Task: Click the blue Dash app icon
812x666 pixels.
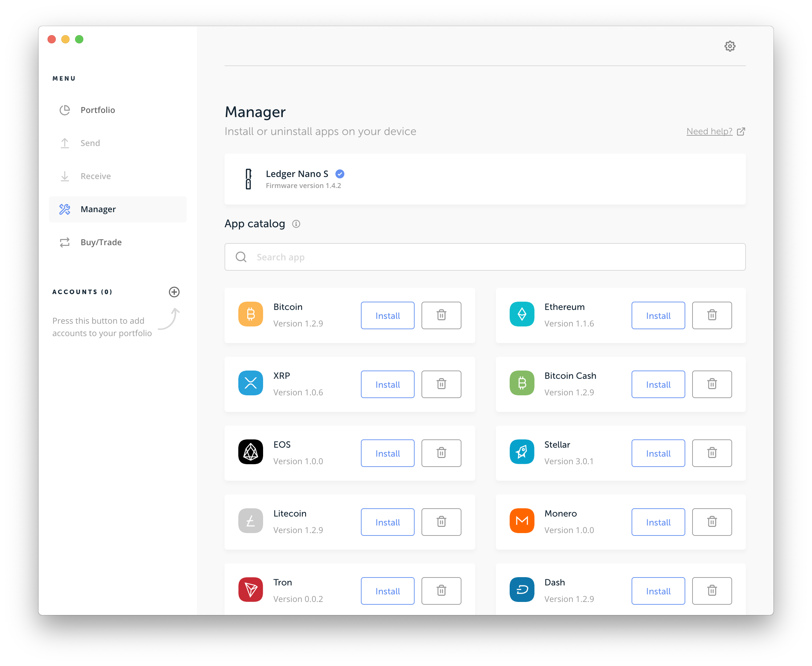Action: pyautogui.click(x=522, y=590)
